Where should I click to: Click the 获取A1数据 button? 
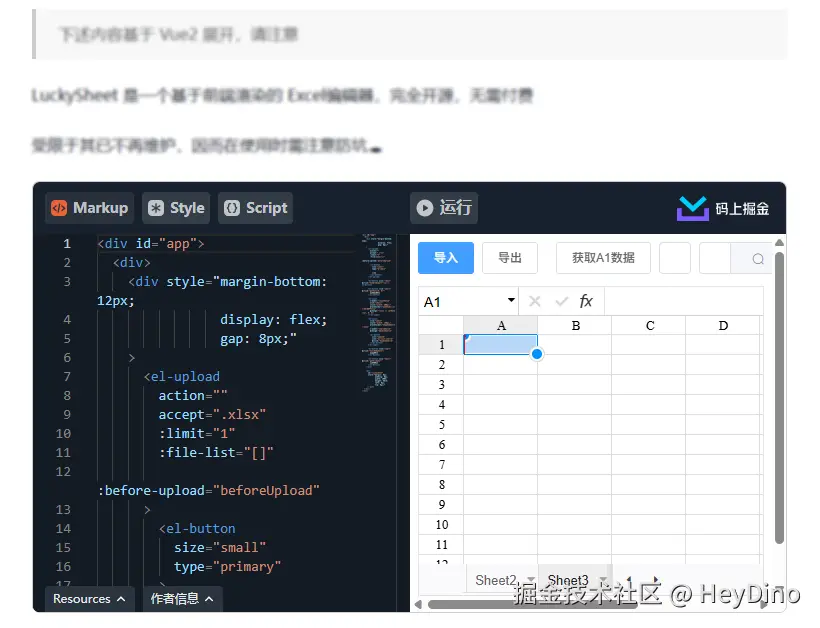pos(603,258)
